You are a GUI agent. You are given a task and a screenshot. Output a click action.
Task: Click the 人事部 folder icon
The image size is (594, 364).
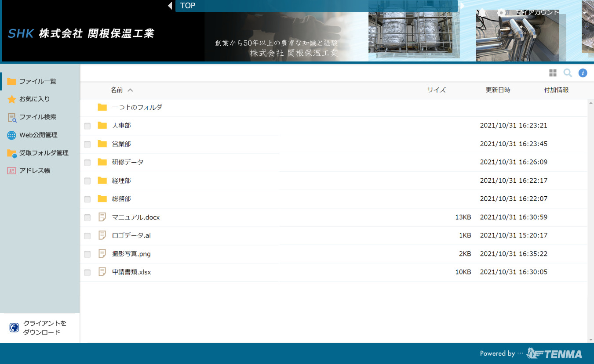[102, 126]
